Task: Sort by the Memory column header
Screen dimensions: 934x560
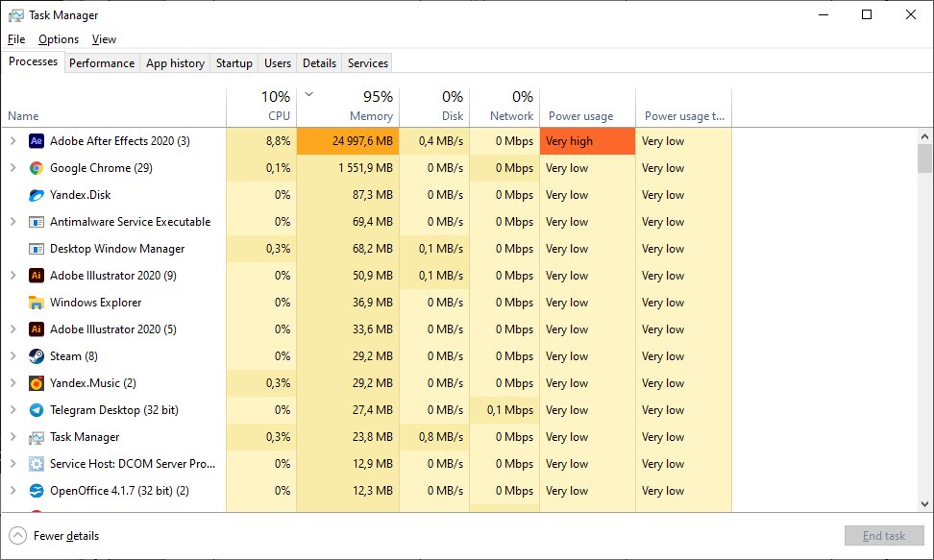Action: (348, 108)
